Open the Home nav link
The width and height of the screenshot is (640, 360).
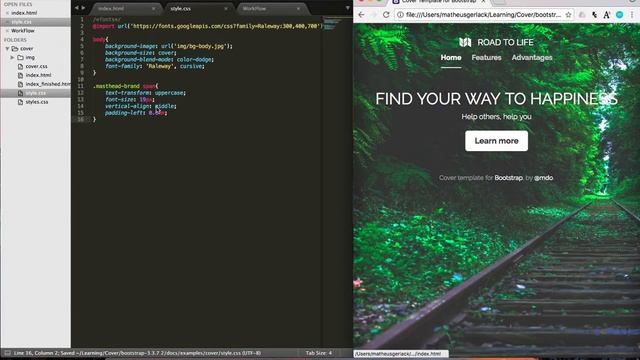point(451,58)
